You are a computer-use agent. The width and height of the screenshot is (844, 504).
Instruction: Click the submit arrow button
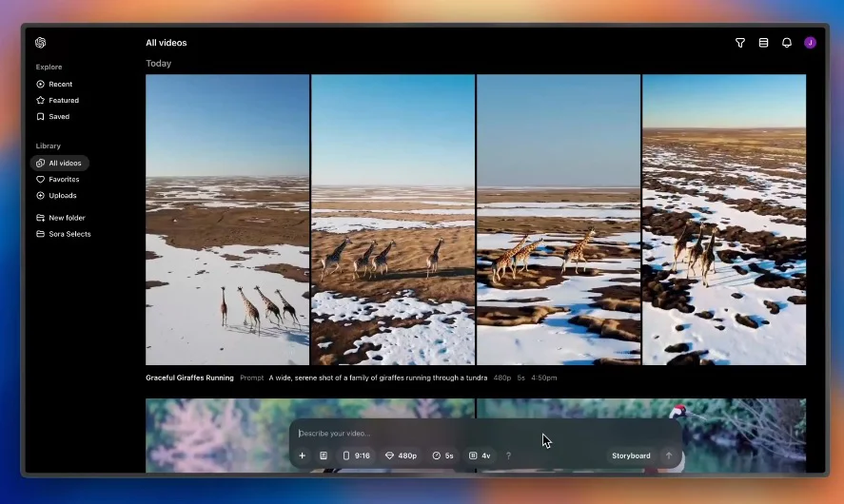pyautogui.click(x=669, y=456)
